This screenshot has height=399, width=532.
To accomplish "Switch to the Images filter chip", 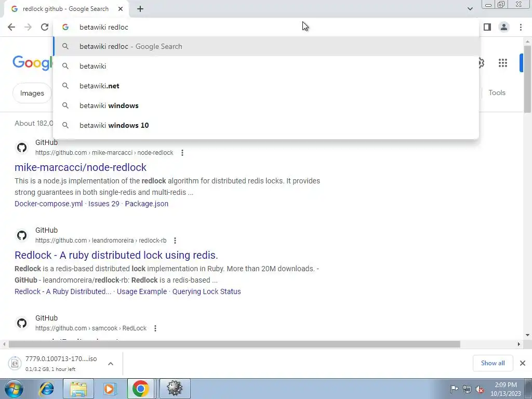I will click(x=32, y=93).
